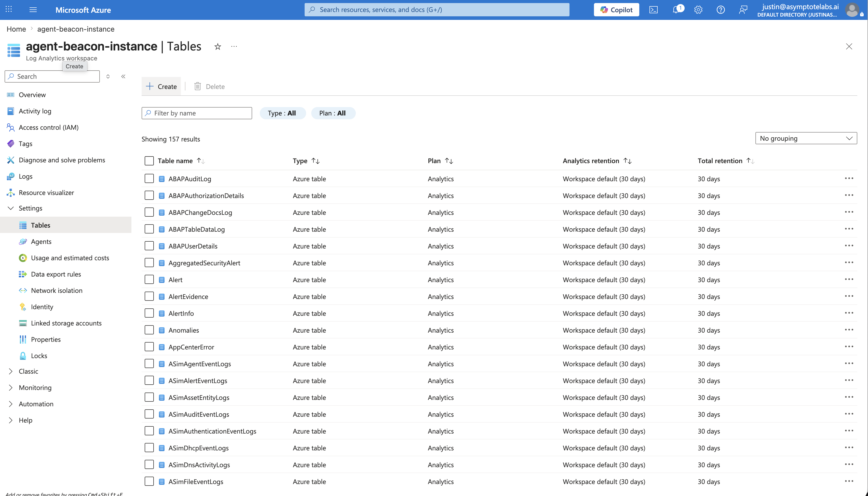Sort by Type column arrows
The height and width of the screenshot is (496, 868).
316,161
